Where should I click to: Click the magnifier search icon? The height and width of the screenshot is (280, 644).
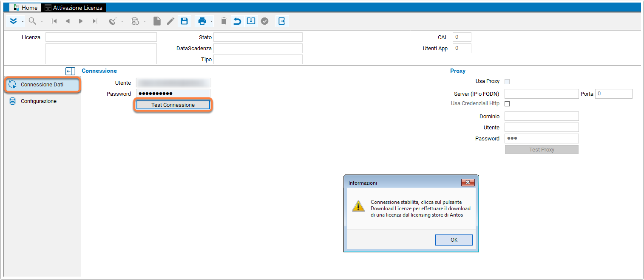coord(32,21)
